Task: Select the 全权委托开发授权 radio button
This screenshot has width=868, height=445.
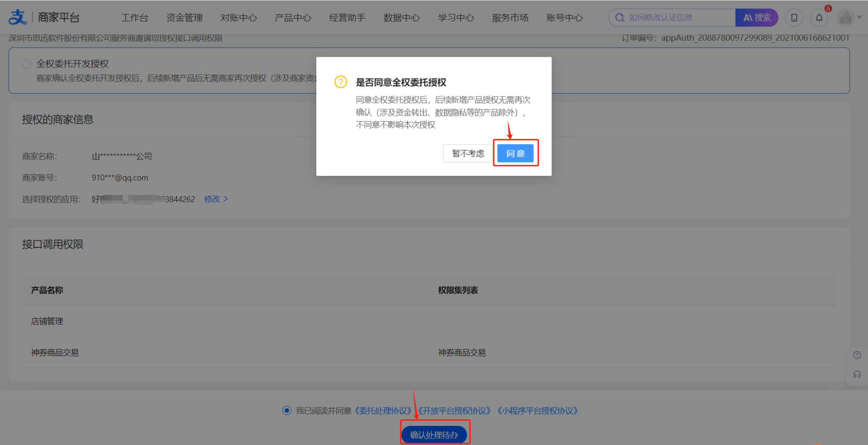Action: 27,64
